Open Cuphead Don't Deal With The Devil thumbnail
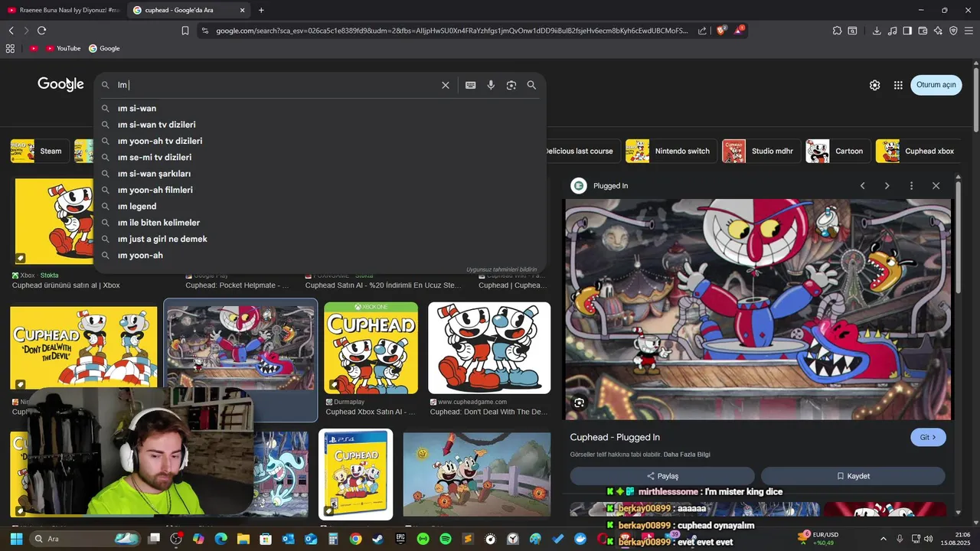 click(x=489, y=348)
